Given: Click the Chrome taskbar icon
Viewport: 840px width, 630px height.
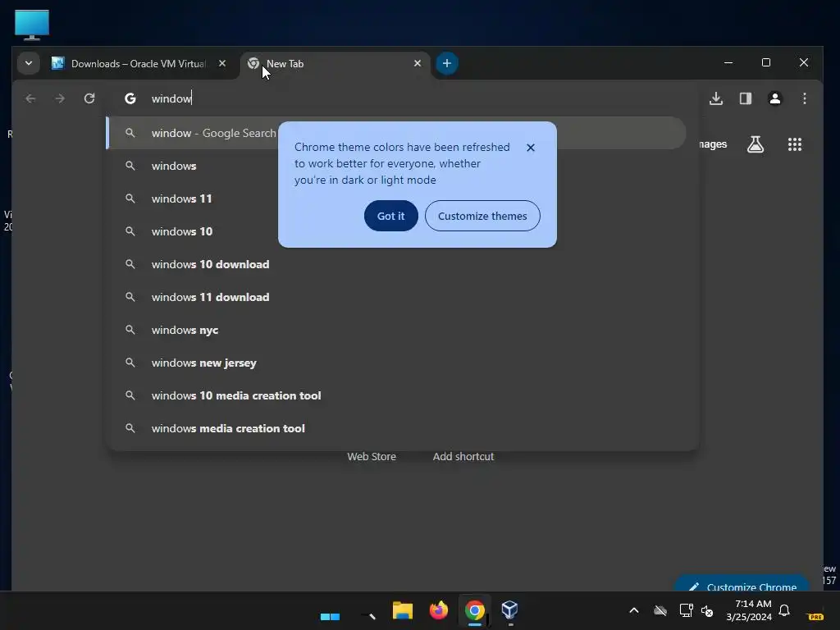Looking at the screenshot, I should [475, 610].
